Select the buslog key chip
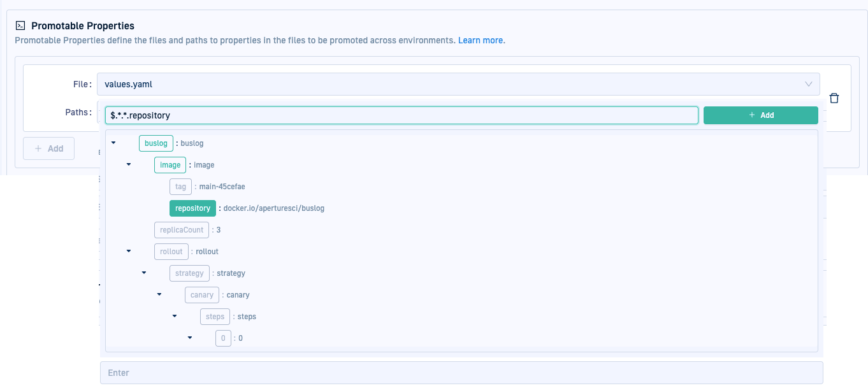The width and height of the screenshot is (868, 388). coord(156,143)
